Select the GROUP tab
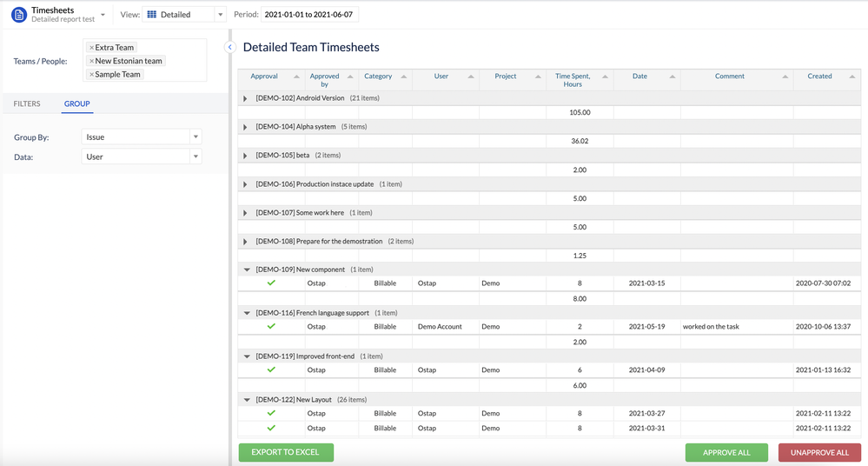Viewport: 868px width, 466px height. tap(77, 103)
